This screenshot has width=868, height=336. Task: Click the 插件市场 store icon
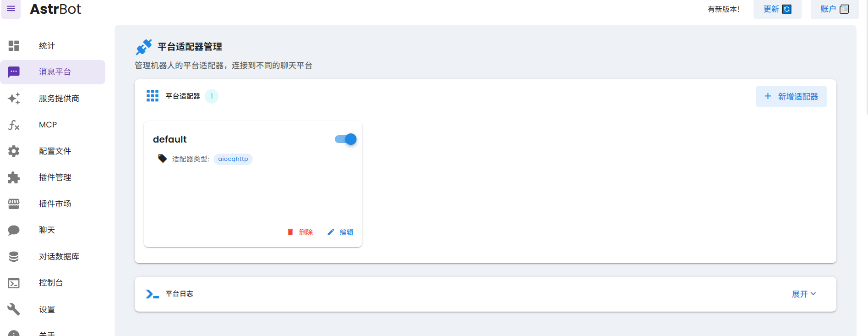(14, 204)
